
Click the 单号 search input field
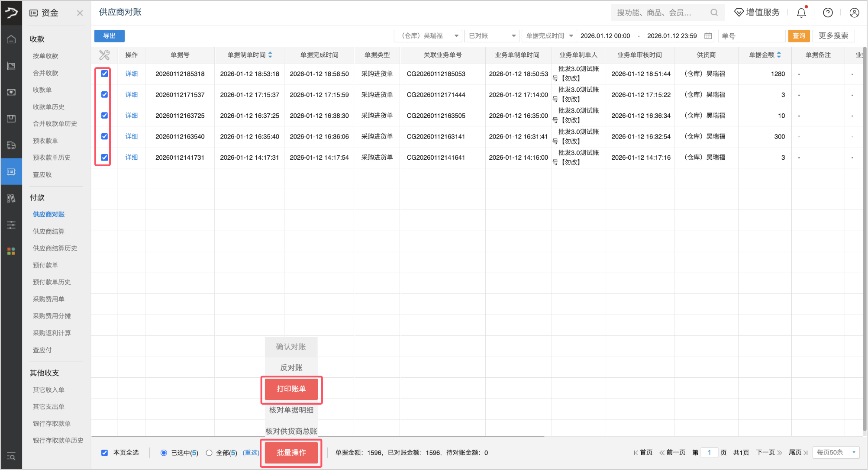coord(751,36)
